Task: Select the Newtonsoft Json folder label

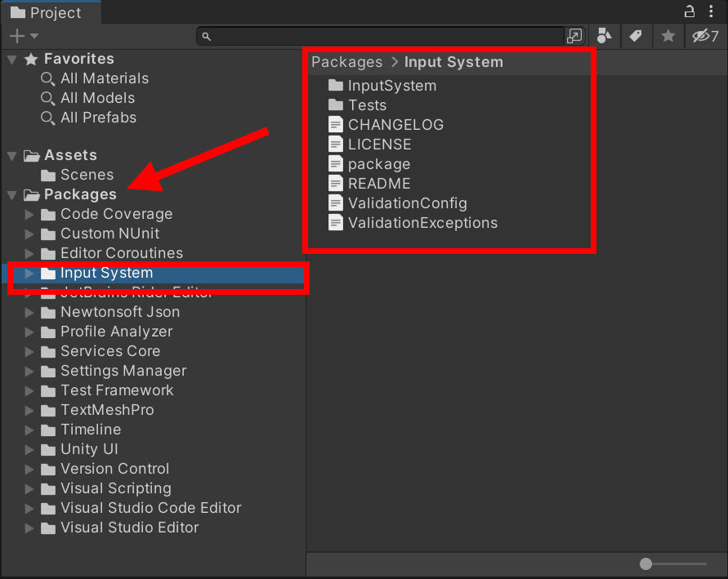Action: click(120, 312)
